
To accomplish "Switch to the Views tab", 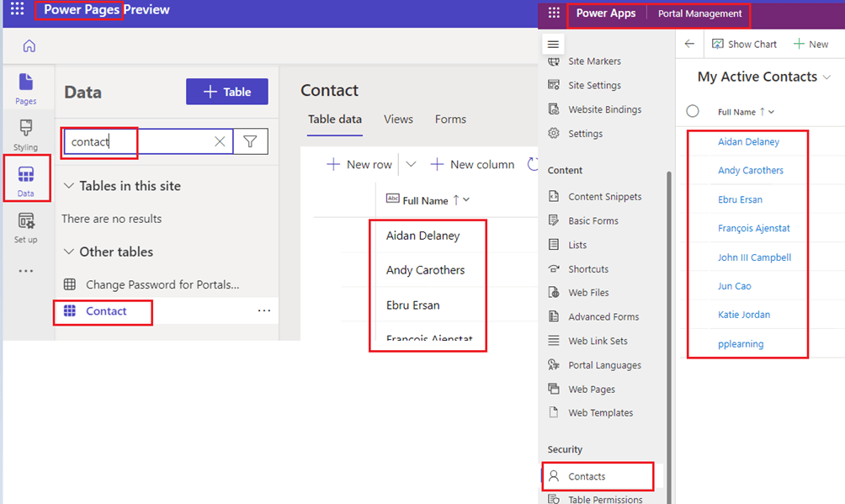I will click(398, 119).
